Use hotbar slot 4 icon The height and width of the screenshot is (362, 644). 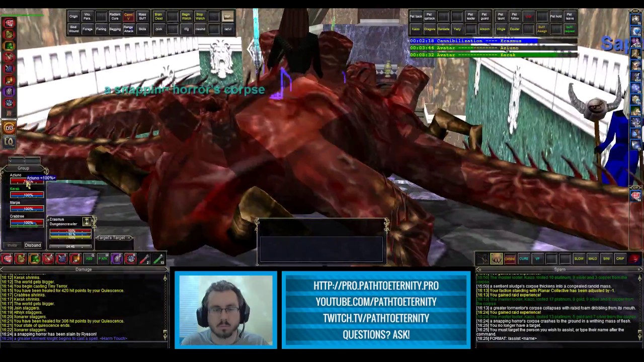pos(48,259)
